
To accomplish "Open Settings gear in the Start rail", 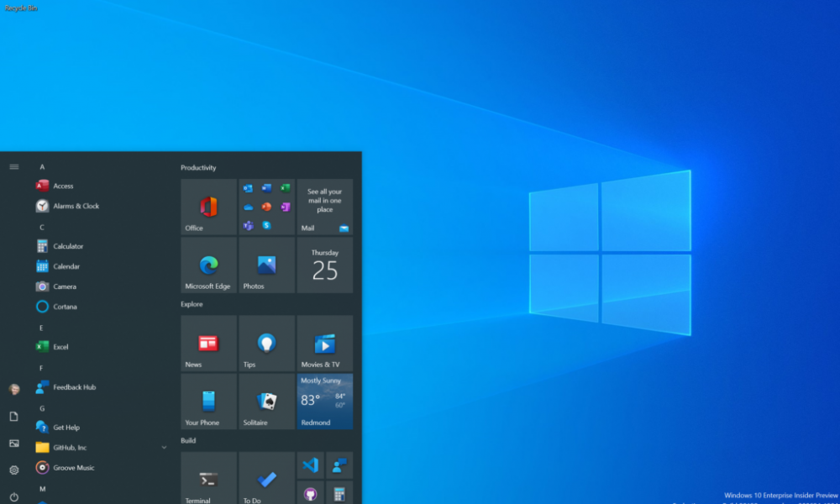I will click(14, 470).
